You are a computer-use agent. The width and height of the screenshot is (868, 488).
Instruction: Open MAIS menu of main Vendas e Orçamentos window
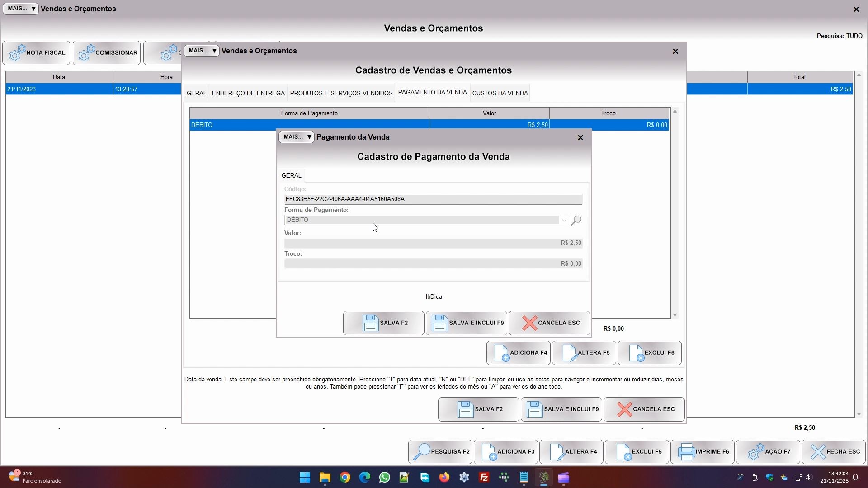point(20,9)
